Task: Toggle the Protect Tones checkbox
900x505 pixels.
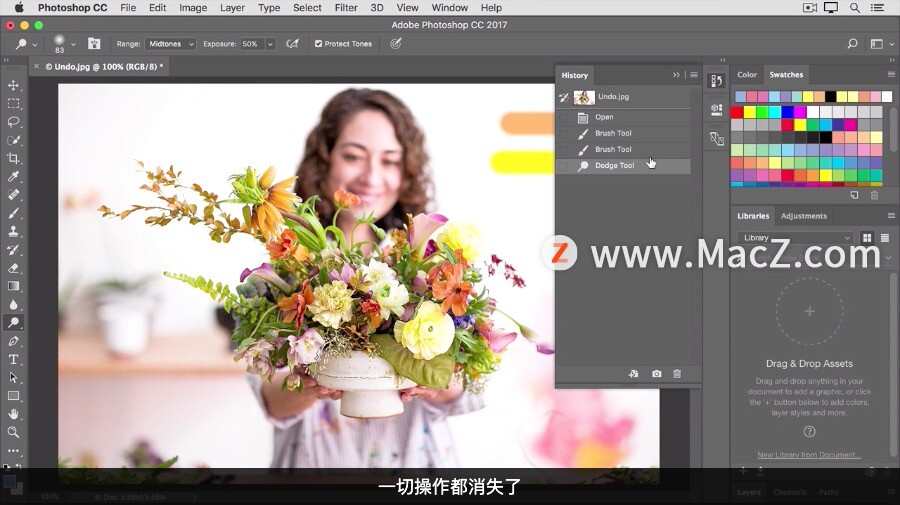Action: coord(318,44)
